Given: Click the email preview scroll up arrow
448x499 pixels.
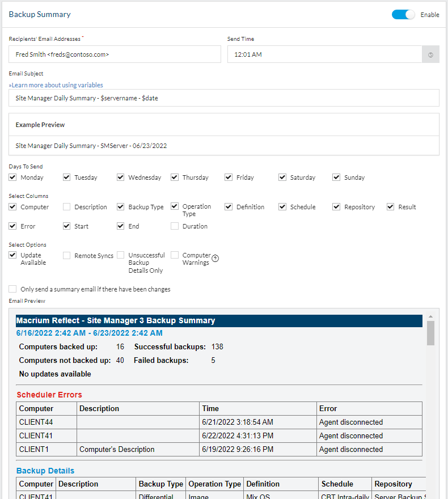Looking at the screenshot, I should tap(430, 316).
